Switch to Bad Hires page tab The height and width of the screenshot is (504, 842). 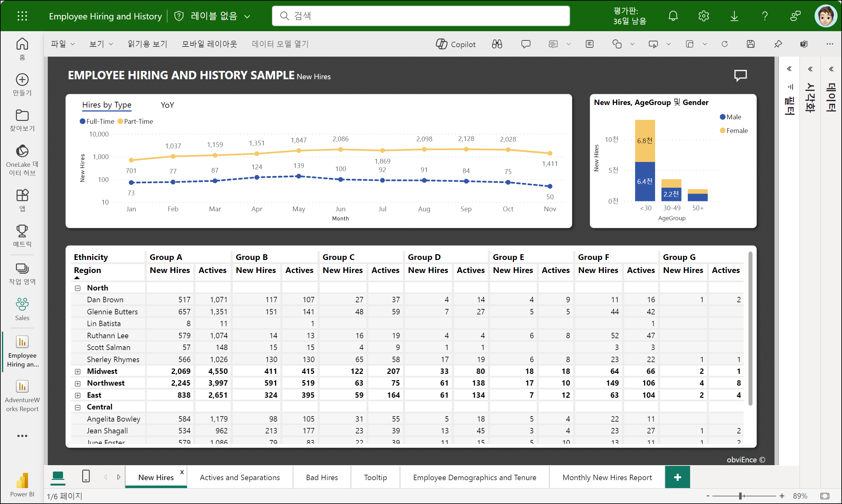pyautogui.click(x=322, y=477)
